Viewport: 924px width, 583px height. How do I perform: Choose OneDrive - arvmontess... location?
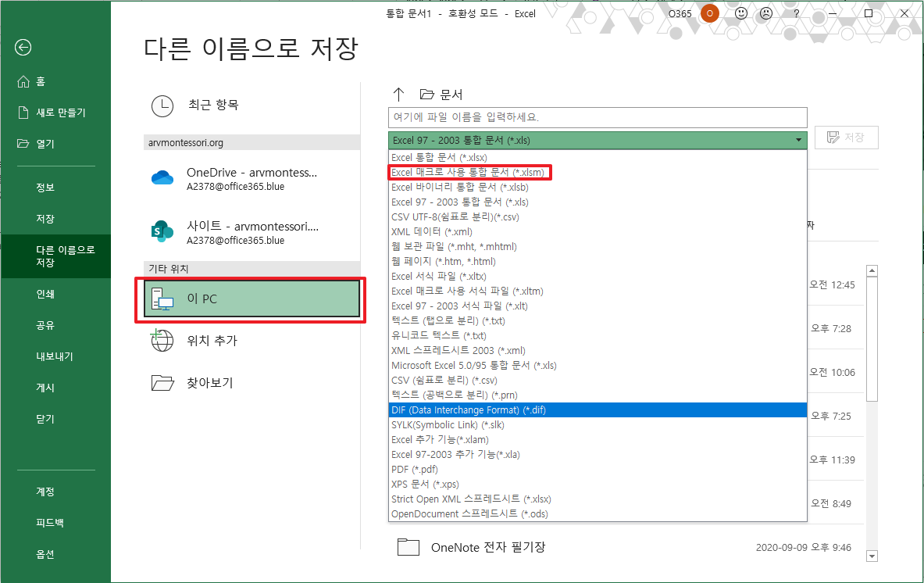coord(252,179)
